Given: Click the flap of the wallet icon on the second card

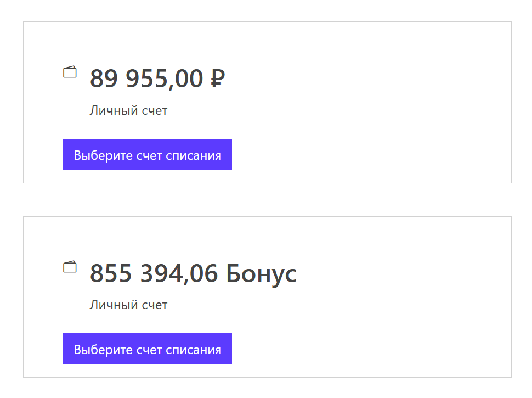Looking at the screenshot, I should [70, 263].
